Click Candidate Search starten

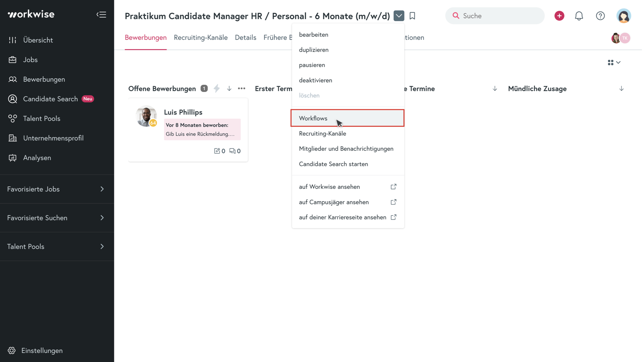333,164
